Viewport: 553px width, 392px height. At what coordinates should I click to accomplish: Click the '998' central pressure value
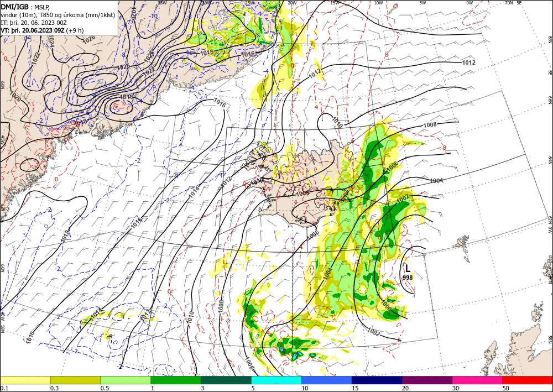tap(408, 278)
